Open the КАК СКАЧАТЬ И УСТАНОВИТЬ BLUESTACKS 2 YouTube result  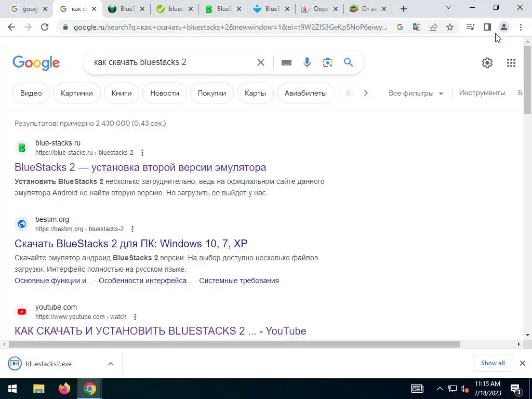tap(160, 331)
